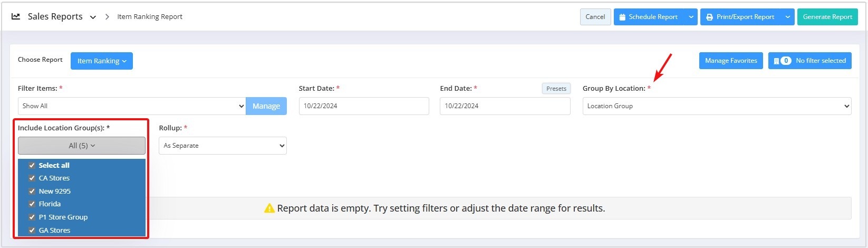The height and width of the screenshot is (248, 868).
Task: Click the Generate Report button
Action: 827,17
